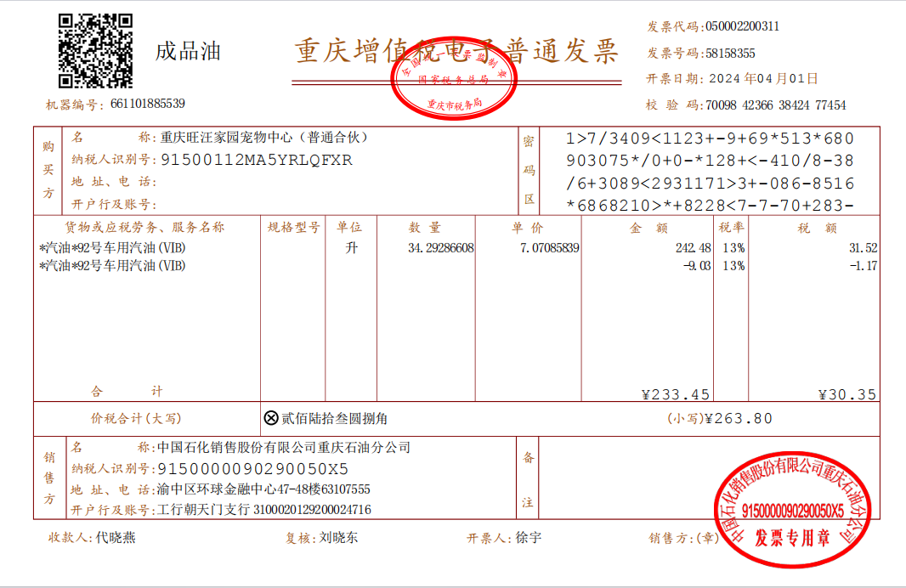Screen dimensions: 906x588
Task: Click the red invoice special seal stamp
Action: [792, 510]
